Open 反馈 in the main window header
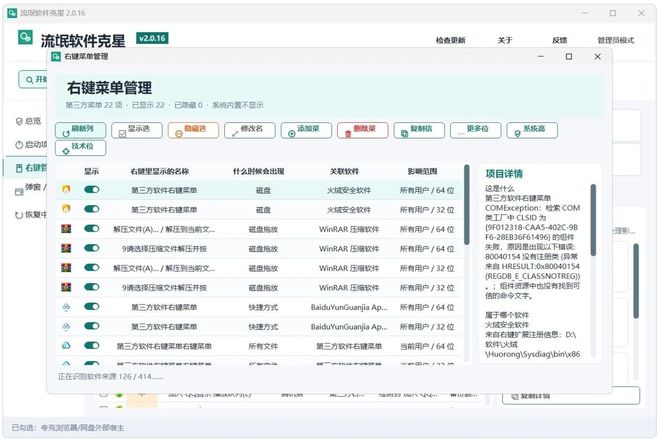660x442 pixels. pyautogui.click(x=559, y=40)
